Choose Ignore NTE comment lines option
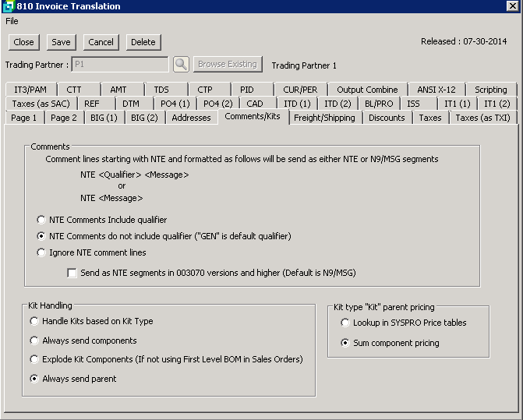Screen dimensions: 523x420 pyautogui.click(x=41, y=252)
